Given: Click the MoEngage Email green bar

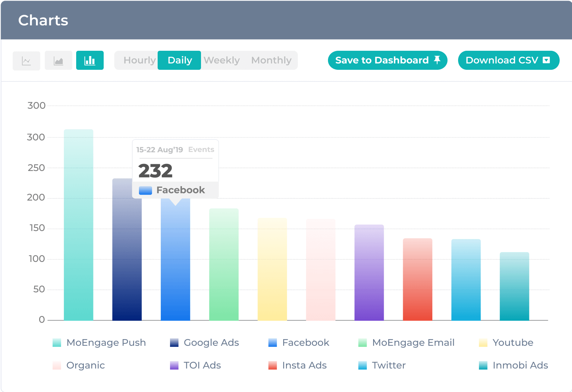Looking at the screenshot, I should (x=224, y=264).
